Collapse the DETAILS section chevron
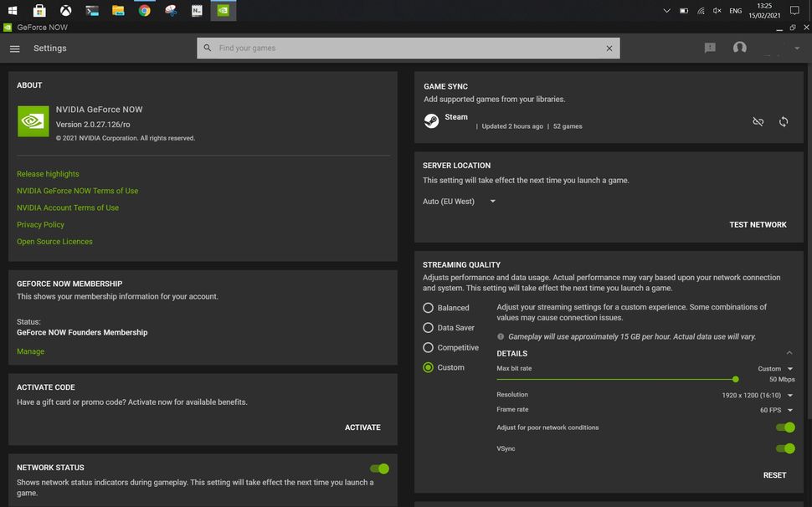Viewport: 812px width, 507px height. point(788,351)
